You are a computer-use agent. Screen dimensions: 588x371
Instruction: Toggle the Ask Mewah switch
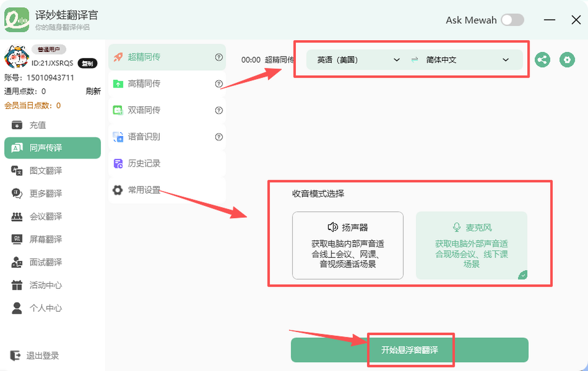[x=512, y=20]
